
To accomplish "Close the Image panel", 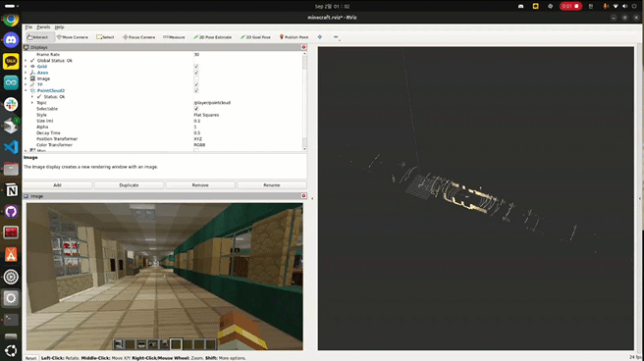I will [x=303, y=196].
